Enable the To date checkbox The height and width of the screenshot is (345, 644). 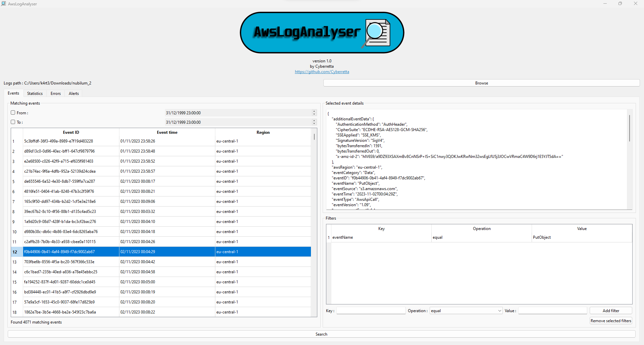pos(13,122)
